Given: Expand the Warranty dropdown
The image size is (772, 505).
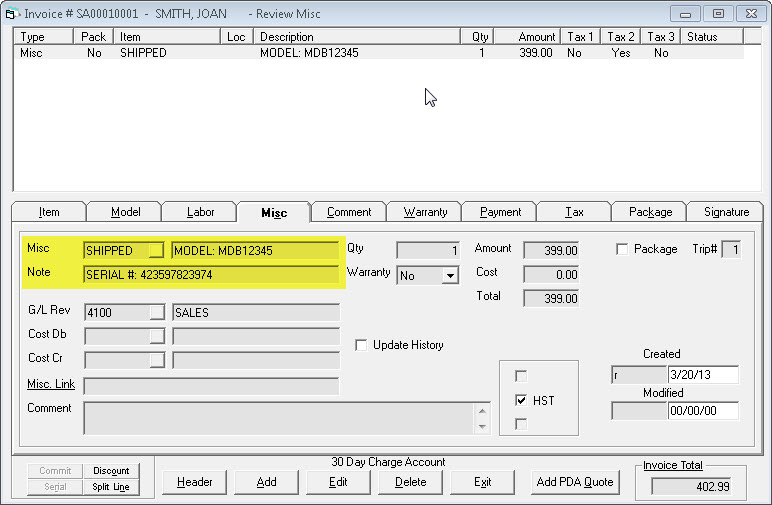Looking at the screenshot, I should tap(449, 275).
